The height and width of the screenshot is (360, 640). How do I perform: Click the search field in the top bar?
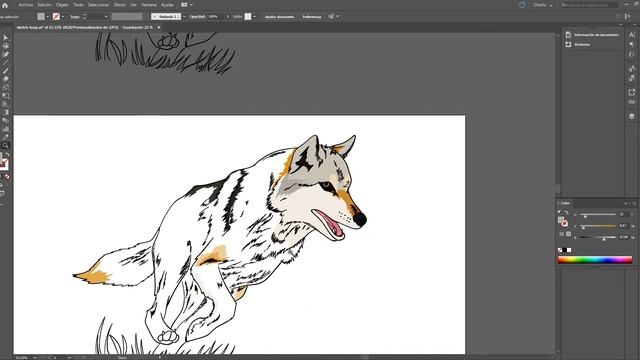point(590,5)
